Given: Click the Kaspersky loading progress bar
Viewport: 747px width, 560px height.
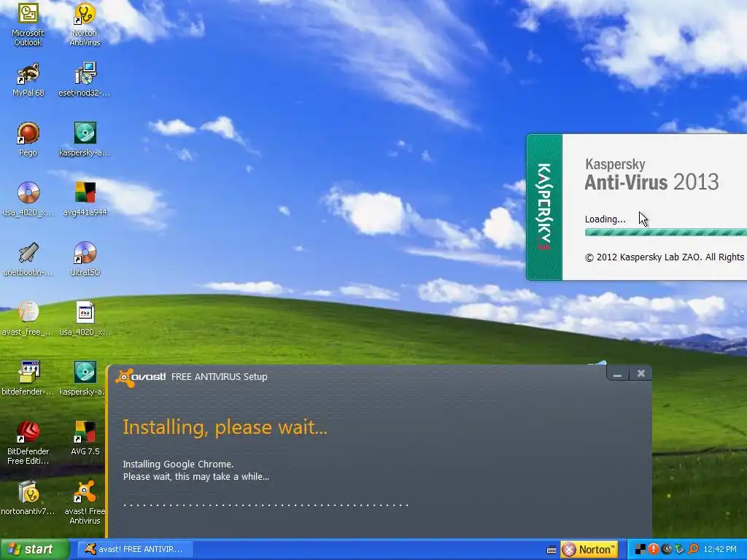Looking at the screenshot, I should (x=665, y=233).
